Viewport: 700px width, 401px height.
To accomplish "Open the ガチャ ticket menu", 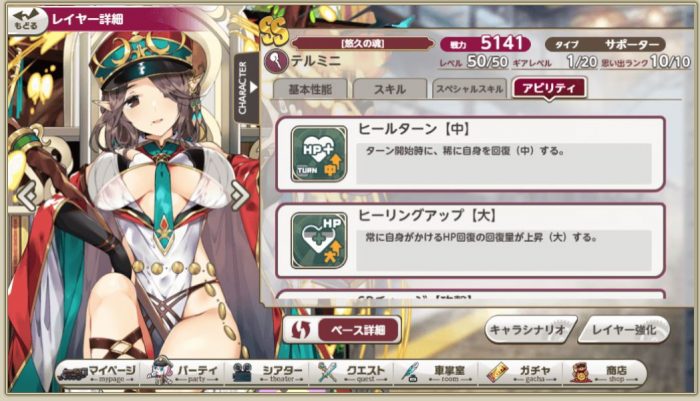I will coord(521,372).
